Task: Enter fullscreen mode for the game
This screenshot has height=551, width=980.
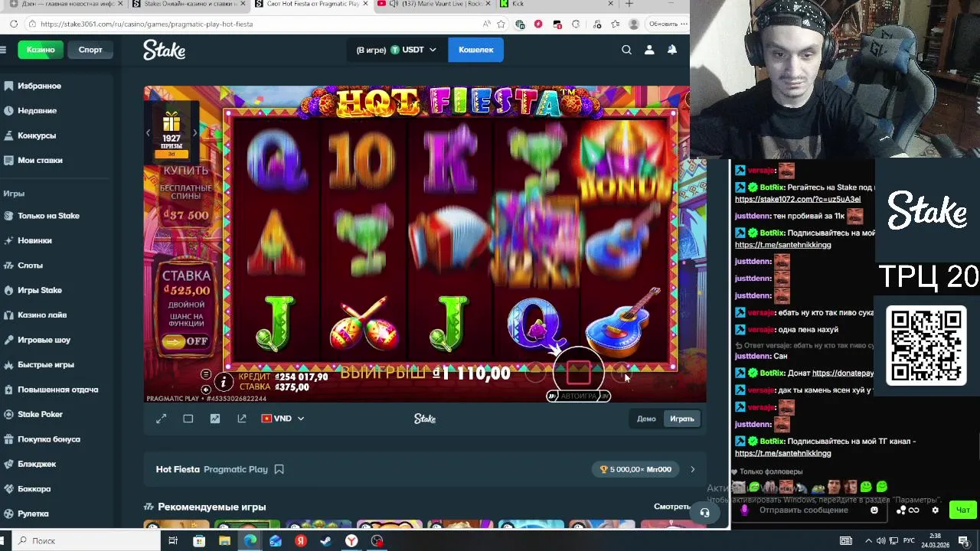Action: click(x=161, y=419)
